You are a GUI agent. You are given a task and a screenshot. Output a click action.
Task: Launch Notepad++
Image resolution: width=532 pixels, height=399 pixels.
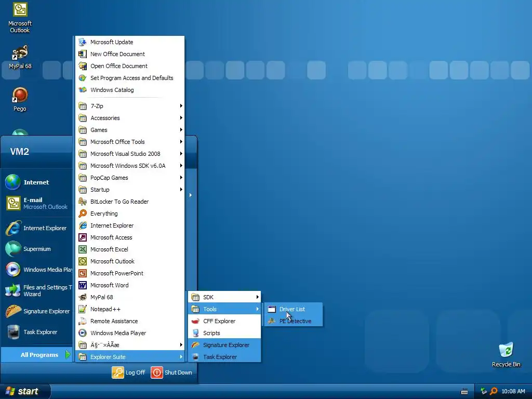click(130, 309)
